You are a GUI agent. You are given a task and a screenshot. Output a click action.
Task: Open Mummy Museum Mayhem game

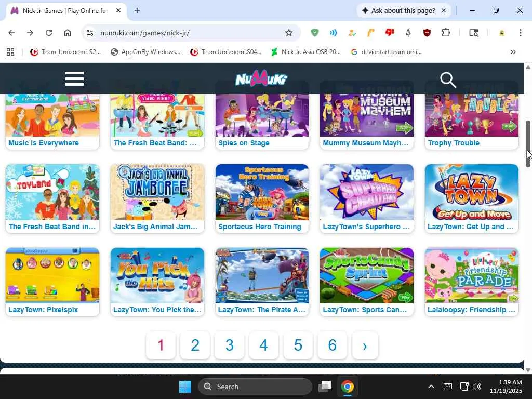click(x=367, y=121)
